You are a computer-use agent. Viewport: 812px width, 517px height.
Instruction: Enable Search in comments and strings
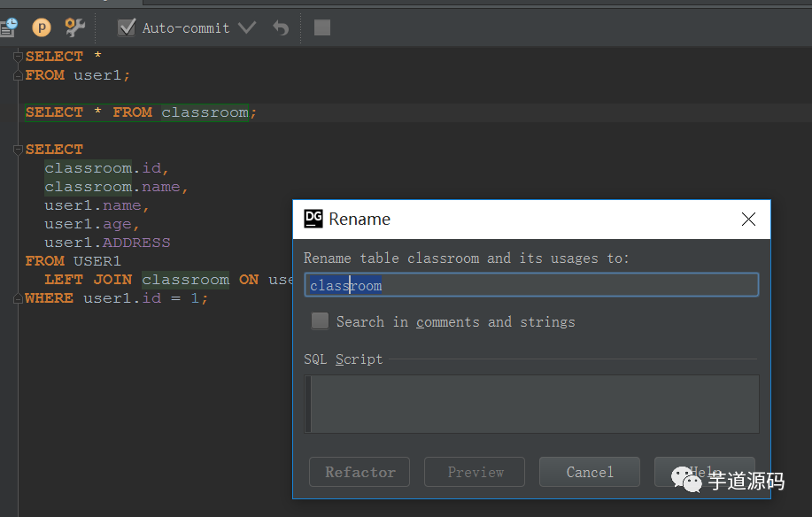click(320, 321)
